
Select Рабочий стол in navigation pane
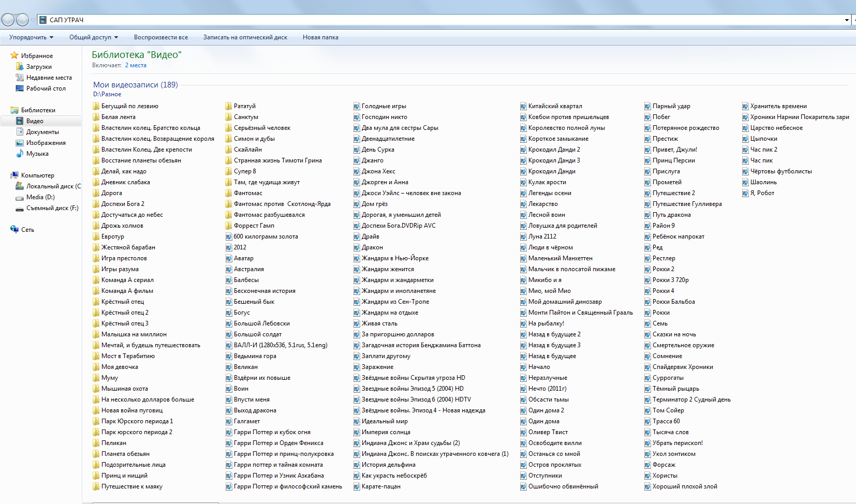[x=46, y=88]
